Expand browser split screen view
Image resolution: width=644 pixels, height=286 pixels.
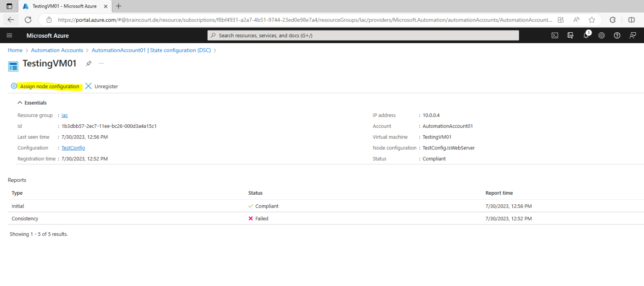click(631, 20)
